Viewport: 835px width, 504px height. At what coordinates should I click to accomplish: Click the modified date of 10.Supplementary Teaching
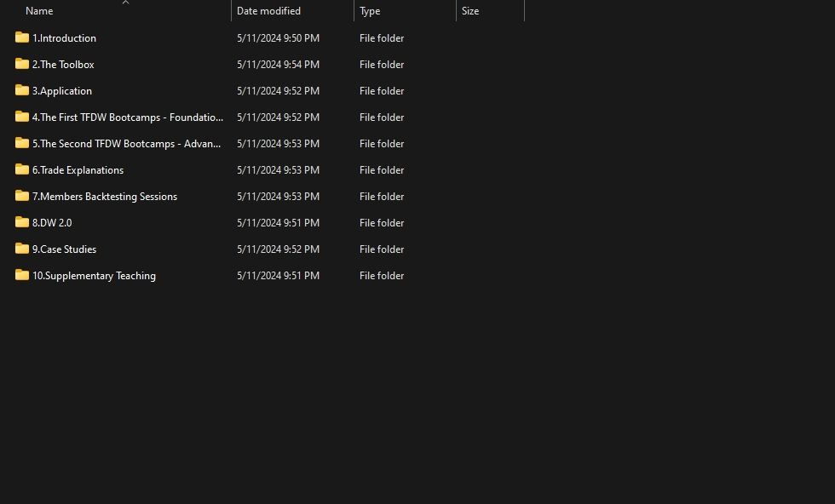point(278,276)
